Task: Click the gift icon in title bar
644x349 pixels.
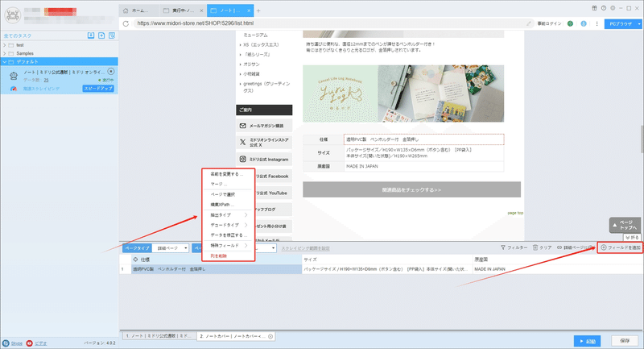Action: [594, 8]
